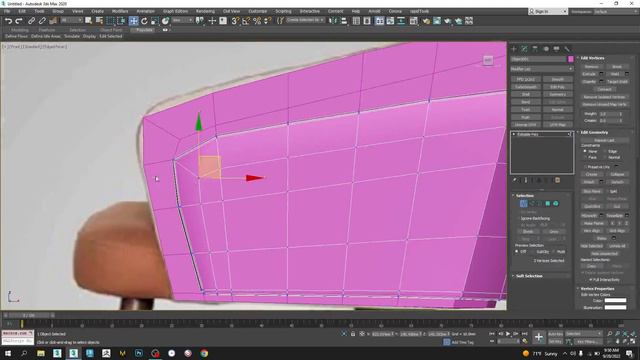Select Vertex sub-object level icon
640x360 pixels.
[x=523, y=203]
